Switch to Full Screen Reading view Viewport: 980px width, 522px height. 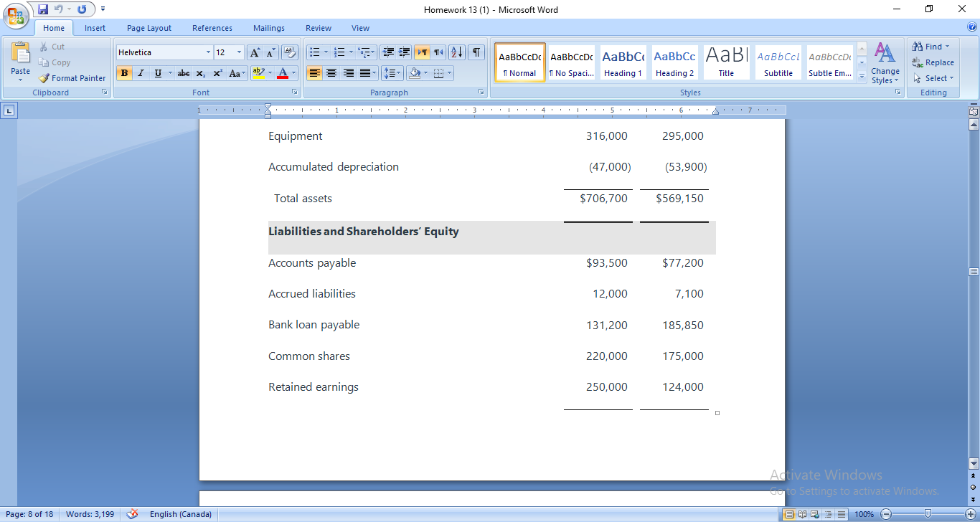801,514
